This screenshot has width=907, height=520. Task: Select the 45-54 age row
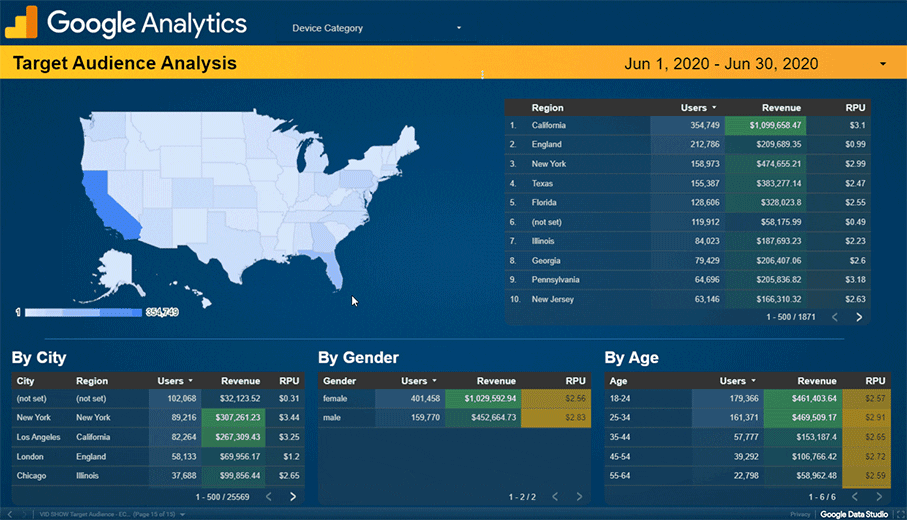click(x=748, y=457)
